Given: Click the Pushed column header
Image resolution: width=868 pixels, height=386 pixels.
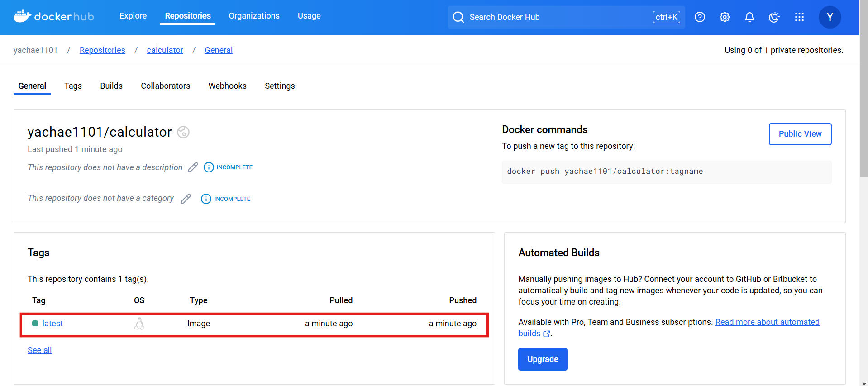Looking at the screenshot, I should [x=463, y=300].
